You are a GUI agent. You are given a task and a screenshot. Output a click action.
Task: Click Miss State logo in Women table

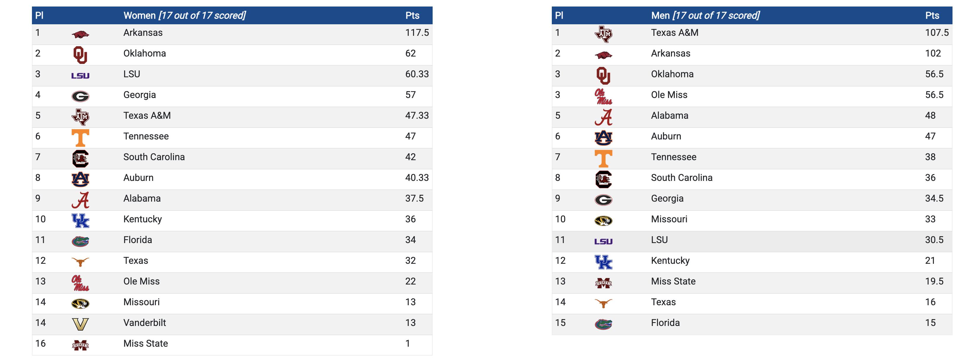pyautogui.click(x=80, y=345)
